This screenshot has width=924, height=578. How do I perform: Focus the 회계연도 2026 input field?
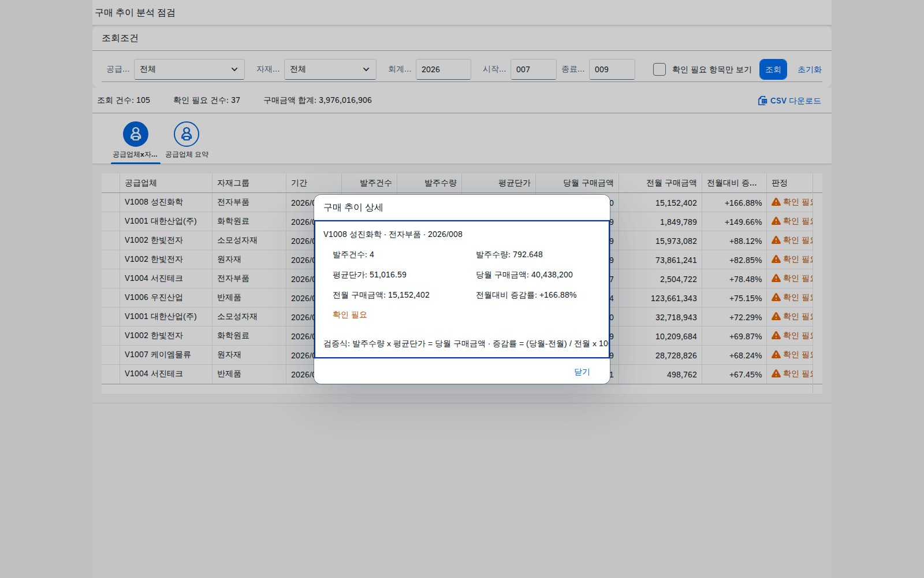(444, 69)
